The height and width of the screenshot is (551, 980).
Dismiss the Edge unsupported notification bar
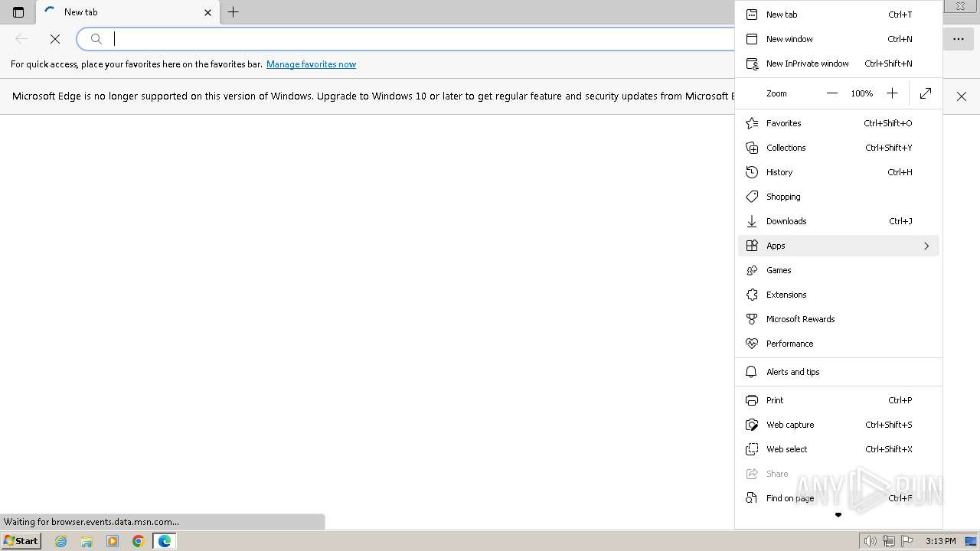point(962,96)
